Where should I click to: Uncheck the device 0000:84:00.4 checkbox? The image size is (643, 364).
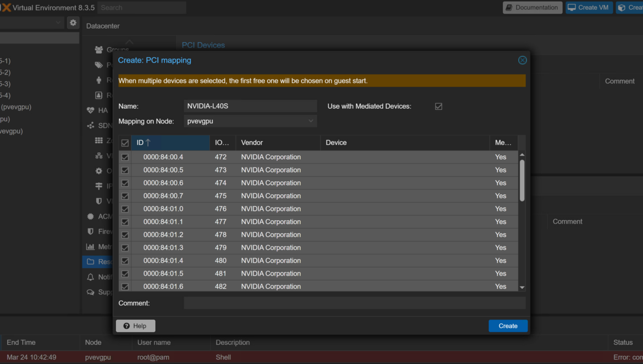(x=125, y=157)
